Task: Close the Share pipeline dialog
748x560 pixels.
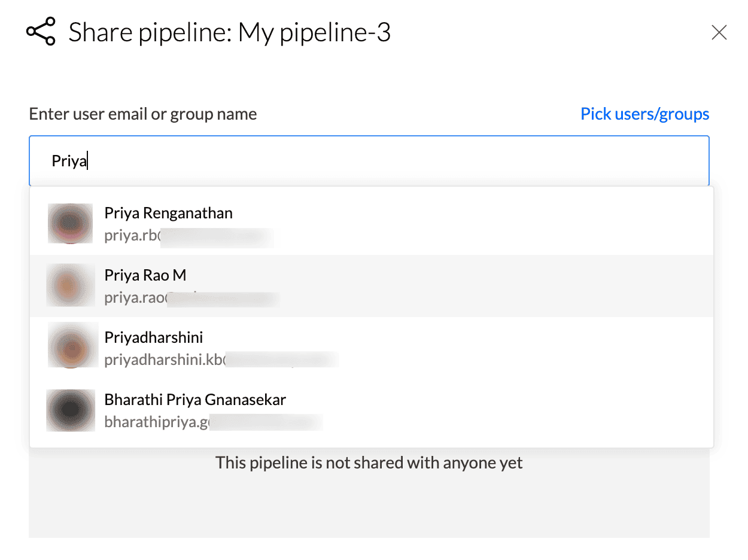Action: pyautogui.click(x=719, y=32)
